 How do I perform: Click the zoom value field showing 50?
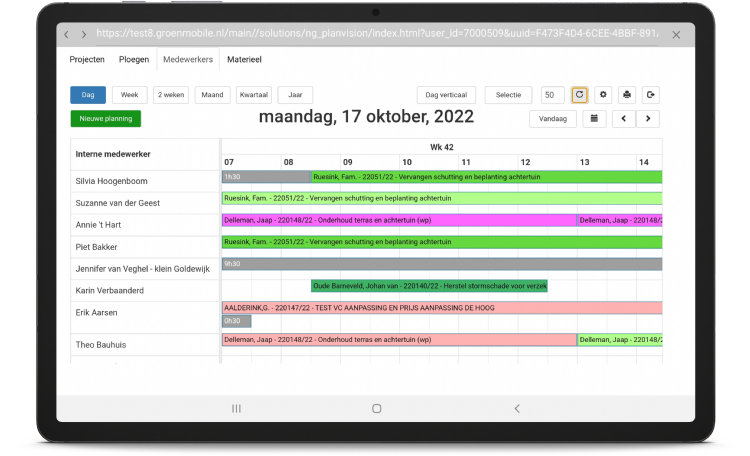(x=553, y=95)
